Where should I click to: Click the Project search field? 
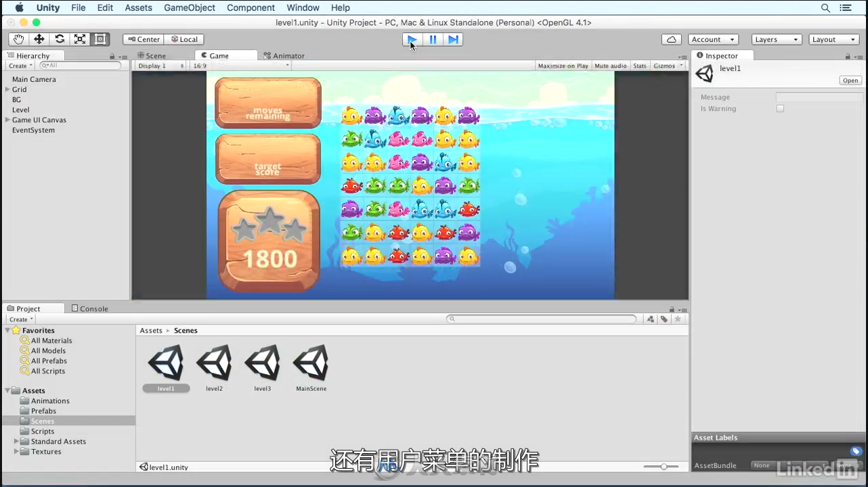542,319
